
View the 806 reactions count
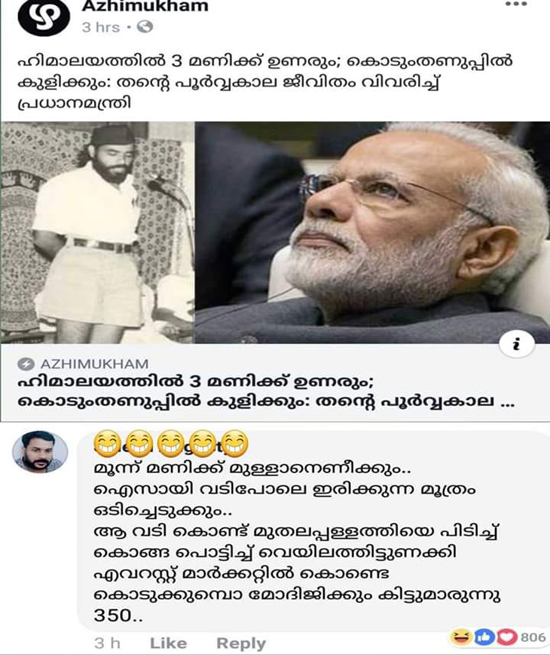[x=533, y=637]
